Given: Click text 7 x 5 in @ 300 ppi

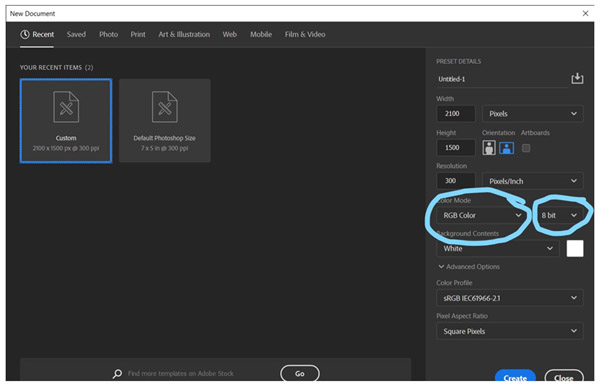Looking at the screenshot, I should tap(165, 148).
